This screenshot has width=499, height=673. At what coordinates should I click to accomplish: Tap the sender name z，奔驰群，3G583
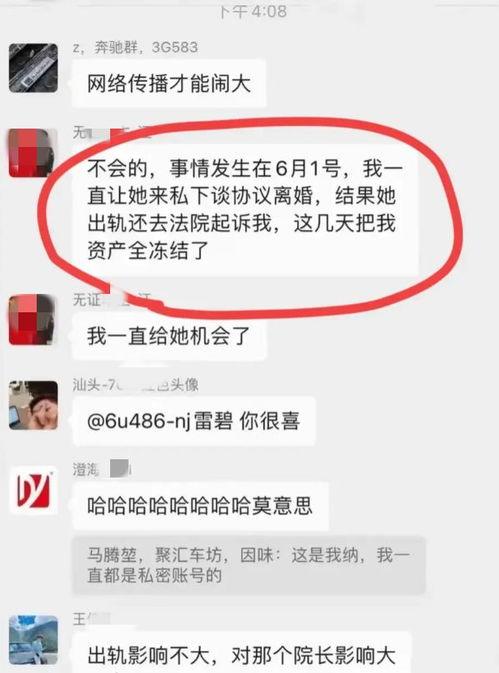coord(135,48)
